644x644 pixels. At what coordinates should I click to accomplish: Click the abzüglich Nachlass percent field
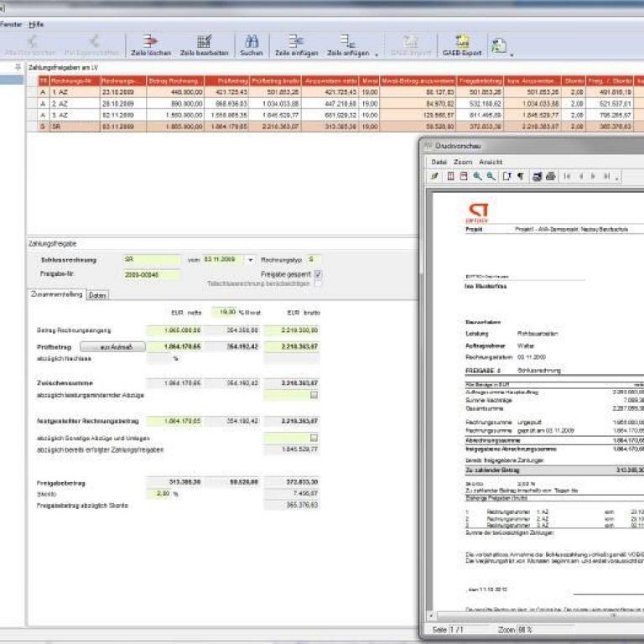click(158, 359)
